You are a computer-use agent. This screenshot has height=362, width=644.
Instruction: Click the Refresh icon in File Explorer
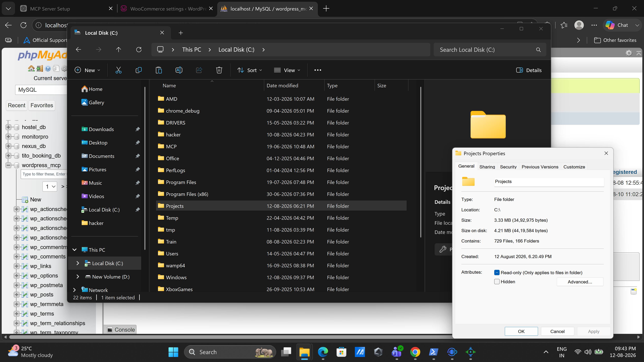tap(139, 49)
